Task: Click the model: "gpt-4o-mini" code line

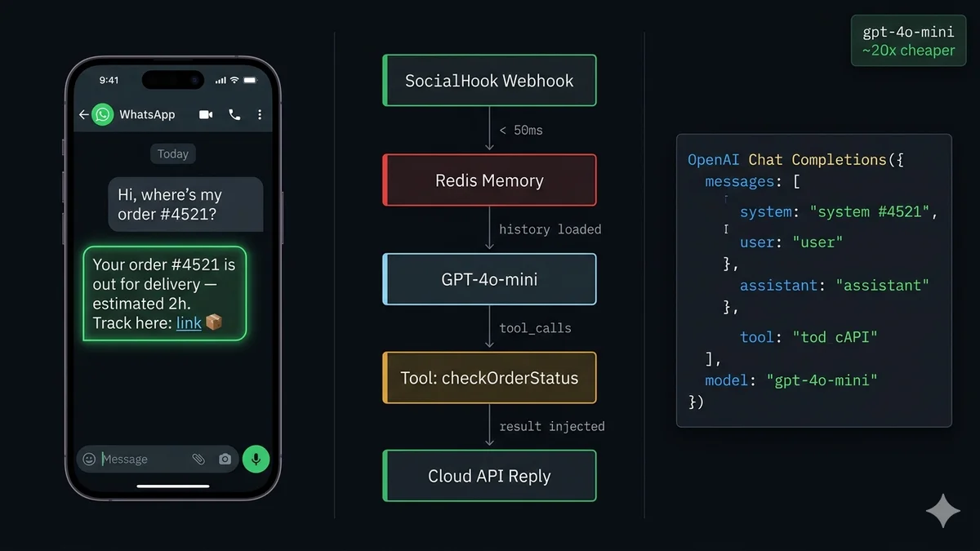Action: point(791,380)
